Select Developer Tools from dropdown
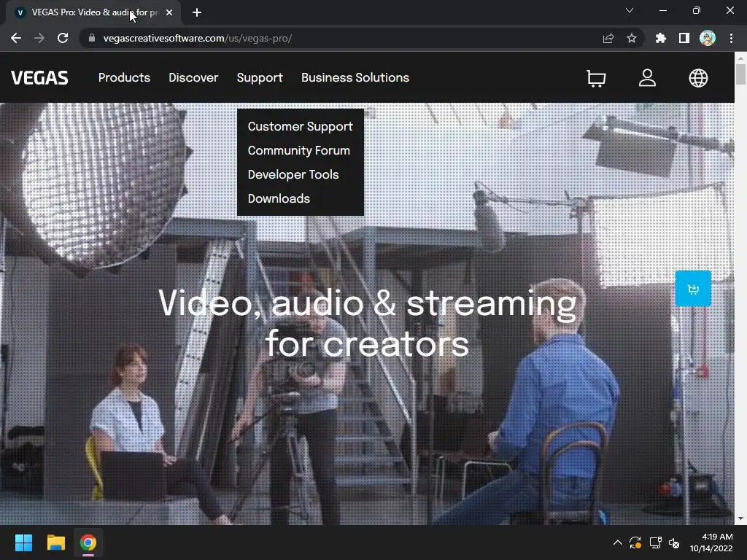Viewport: 747px width, 560px height. point(293,175)
